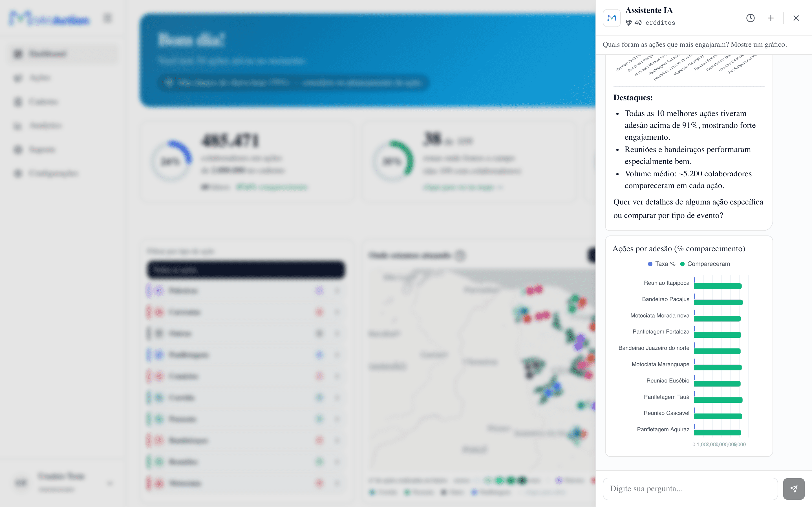Focus the 'Digite sua pergunta...' input field

[690, 489]
